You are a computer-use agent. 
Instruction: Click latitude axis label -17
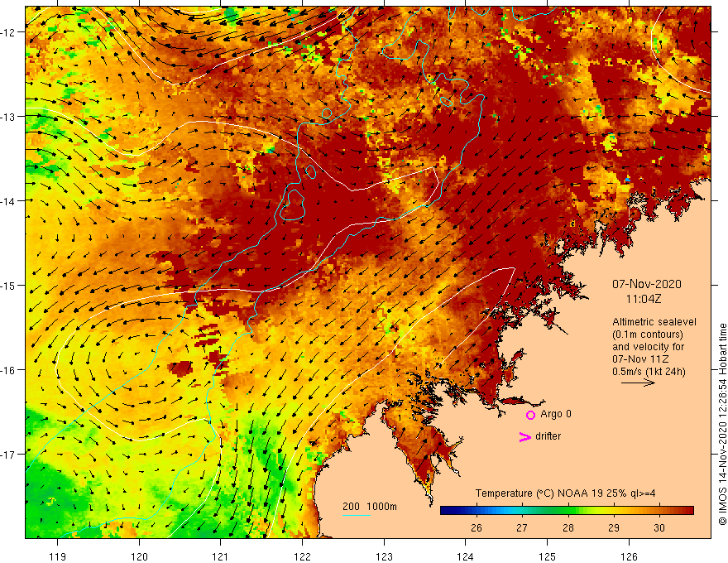8,454
